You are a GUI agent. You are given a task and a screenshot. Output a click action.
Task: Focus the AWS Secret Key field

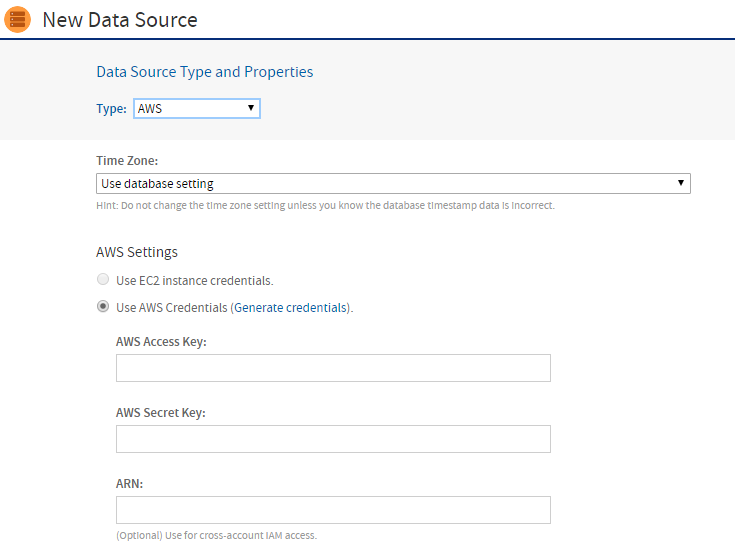click(x=333, y=439)
